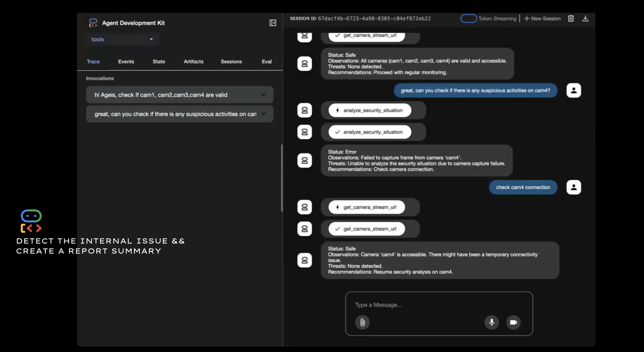Collapse the side panel icon
Image resolution: width=644 pixels, height=352 pixels.
[x=273, y=23]
